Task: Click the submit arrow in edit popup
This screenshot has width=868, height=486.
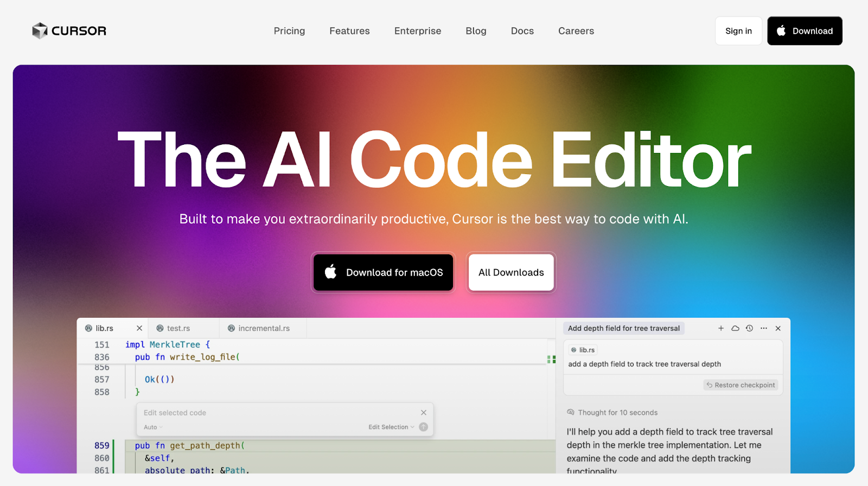Action: (x=424, y=427)
